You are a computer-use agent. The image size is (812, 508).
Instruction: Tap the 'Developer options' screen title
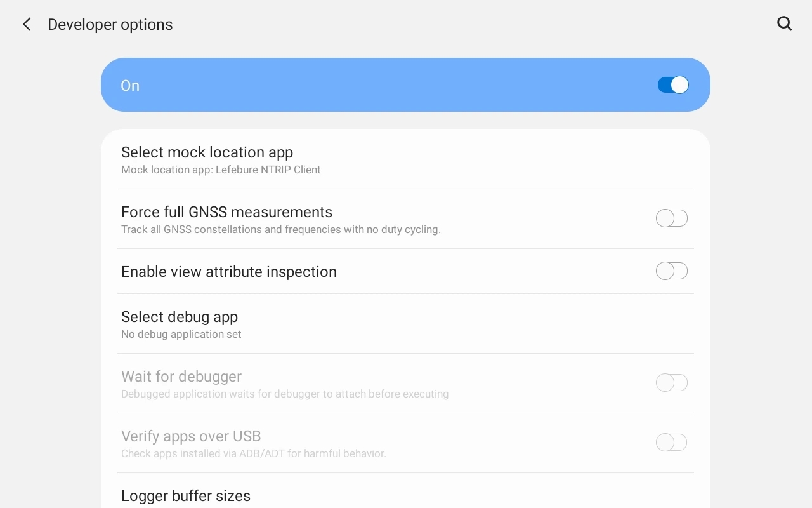110,24
